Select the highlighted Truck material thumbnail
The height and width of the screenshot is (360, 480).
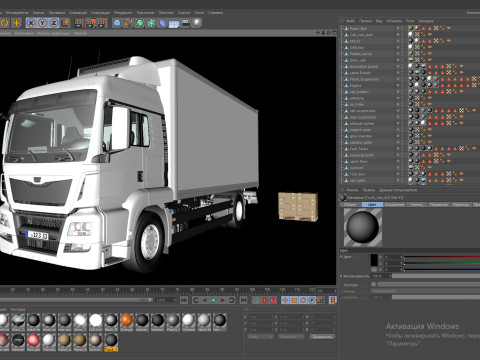pyautogui.click(x=111, y=342)
